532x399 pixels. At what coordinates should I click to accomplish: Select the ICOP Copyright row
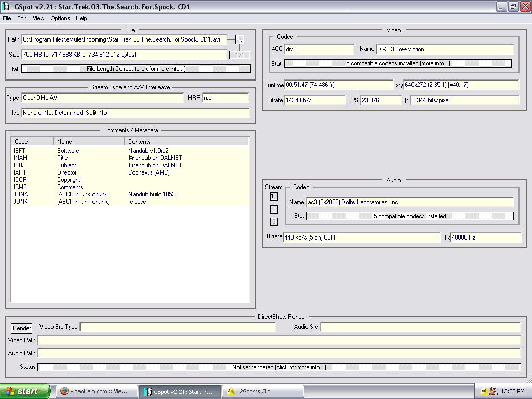point(130,180)
